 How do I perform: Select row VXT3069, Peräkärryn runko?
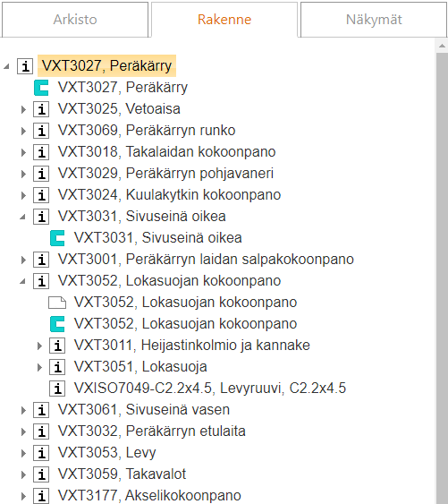click(147, 131)
